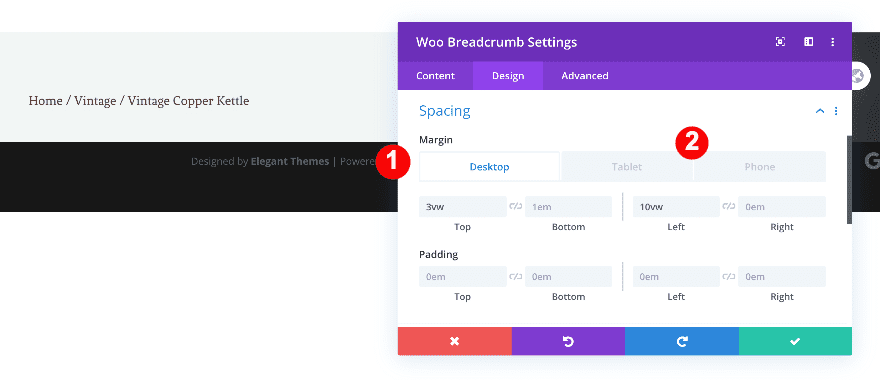This screenshot has height=380, width=880.
Task: Click the settings panel vertical scrollbar
Action: [849, 180]
